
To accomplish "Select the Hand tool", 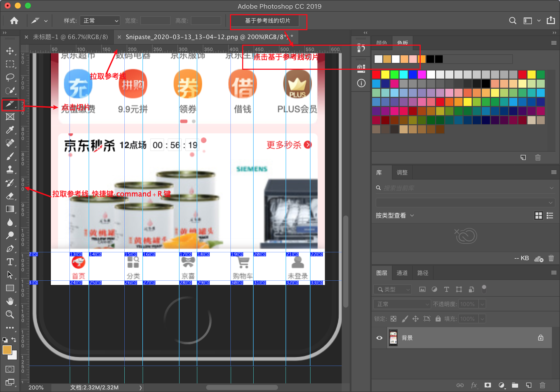I will tap(10, 301).
